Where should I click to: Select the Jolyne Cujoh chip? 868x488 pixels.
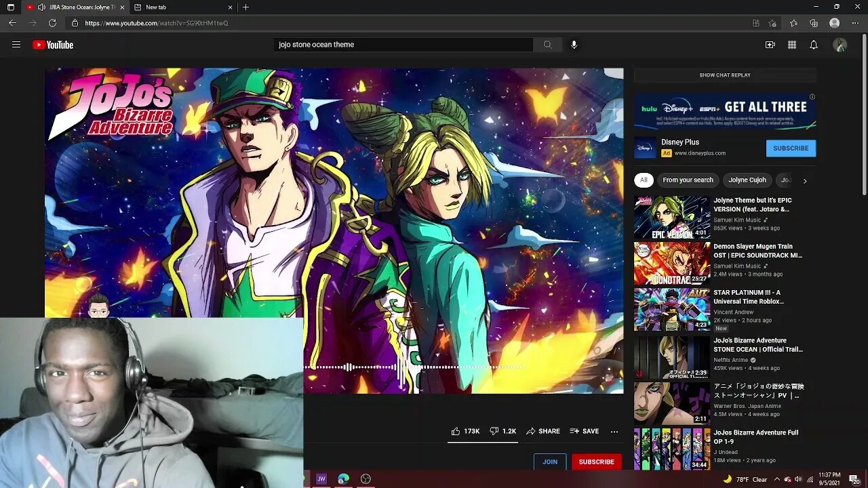(747, 180)
